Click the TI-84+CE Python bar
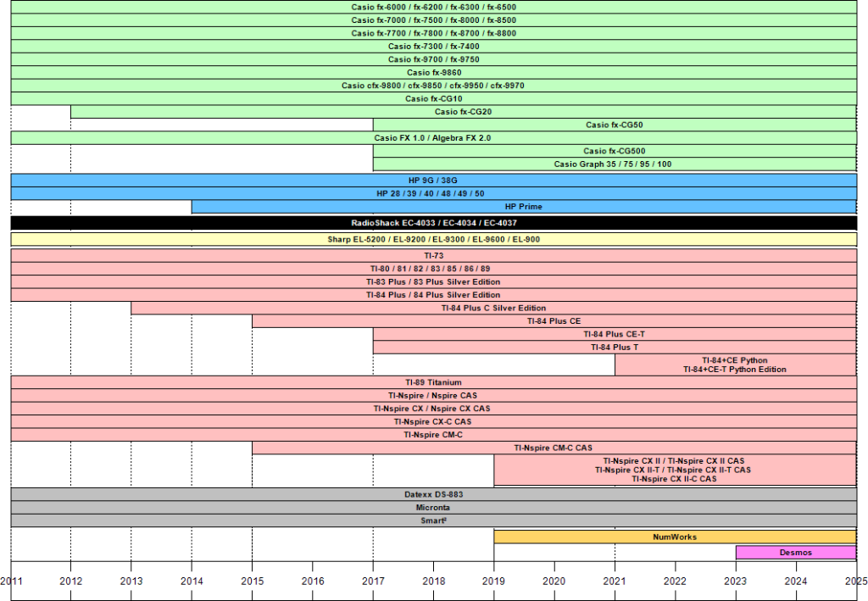 point(736,365)
